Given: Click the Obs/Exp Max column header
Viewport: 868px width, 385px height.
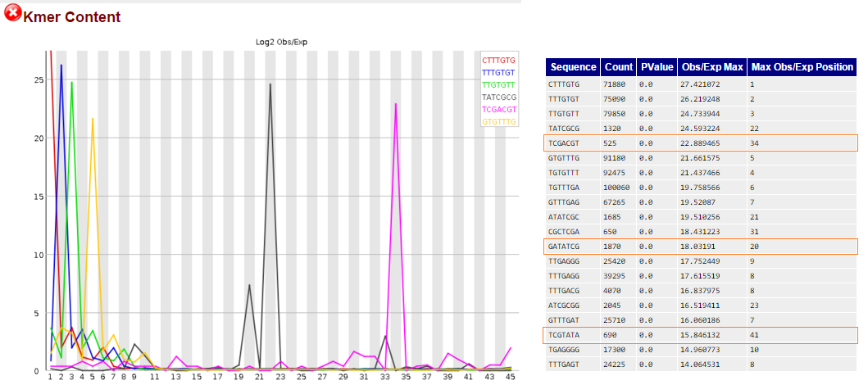Looking at the screenshot, I should coord(712,67).
